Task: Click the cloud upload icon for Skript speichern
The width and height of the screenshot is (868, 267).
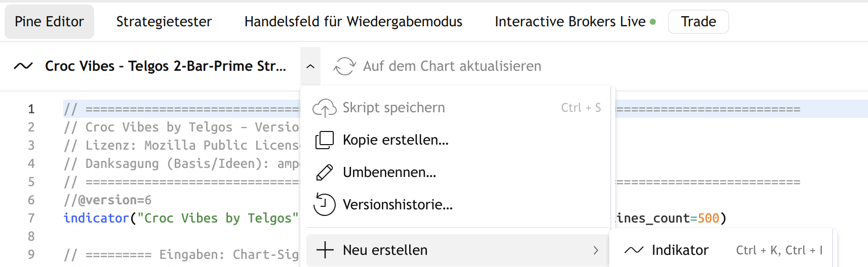Action: pos(324,108)
